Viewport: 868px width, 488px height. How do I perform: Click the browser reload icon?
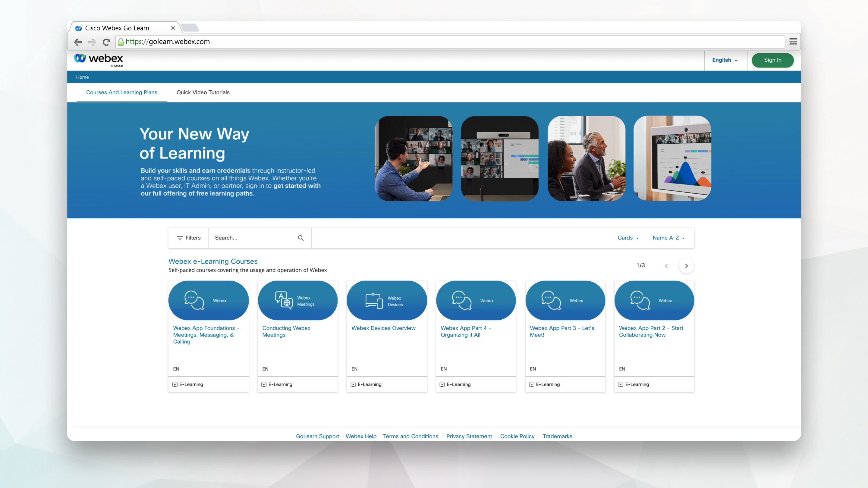tap(106, 42)
